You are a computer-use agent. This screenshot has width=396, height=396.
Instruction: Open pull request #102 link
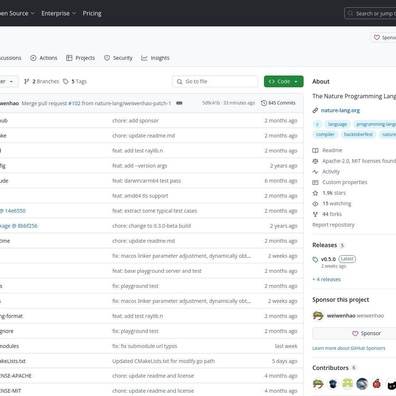click(74, 103)
